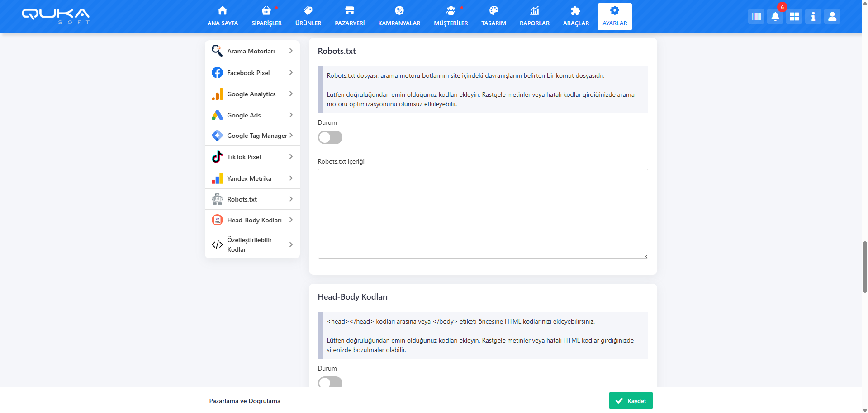Open the SİPARİŞLER menu
The image size is (868, 413).
coord(266,17)
